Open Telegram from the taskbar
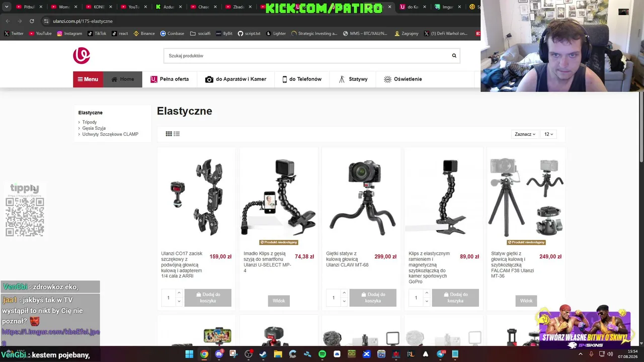The width and height of the screenshot is (644, 362). click(x=440, y=354)
